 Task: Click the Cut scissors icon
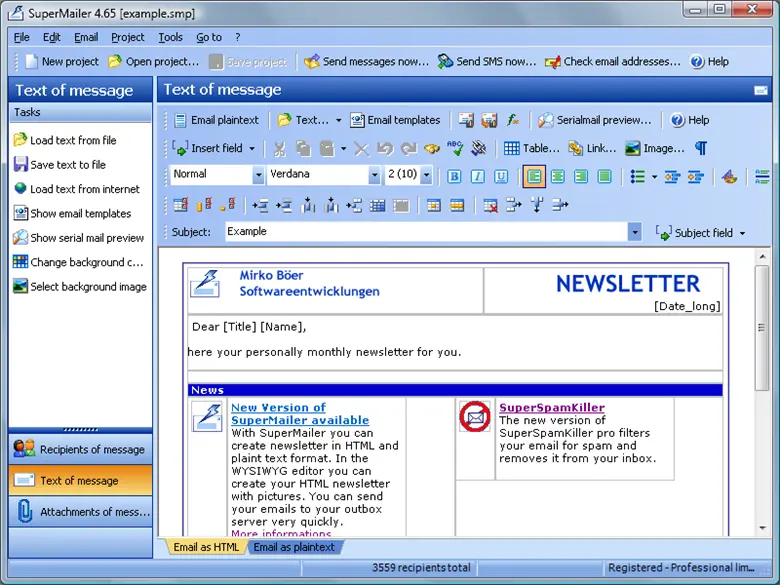click(x=280, y=148)
